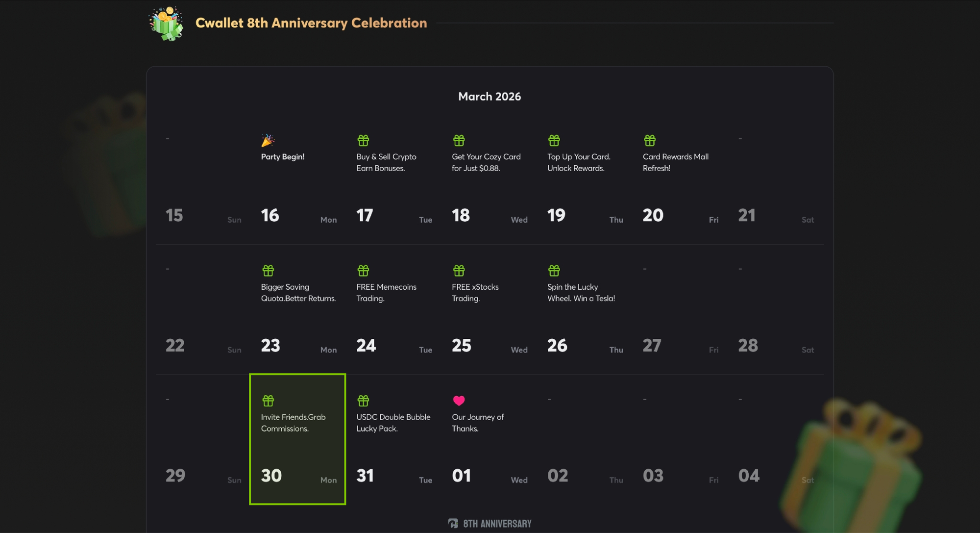Image resolution: width=980 pixels, height=533 pixels.
Task: Select date 31 Tuesday in the calendar
Action: click(x=366, y=476)
